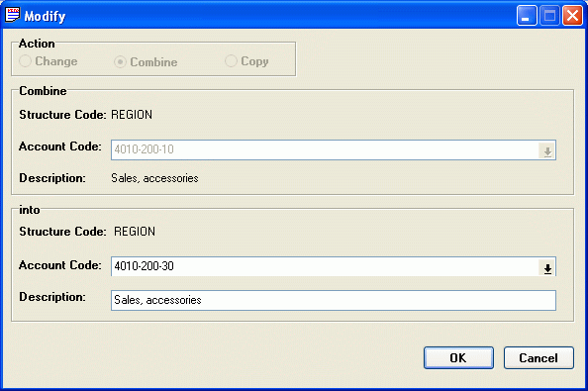The image size is (588, 391).
Task: Open lookup arrow for the 4010-200-30 account
Action: [x=547, y=268]
